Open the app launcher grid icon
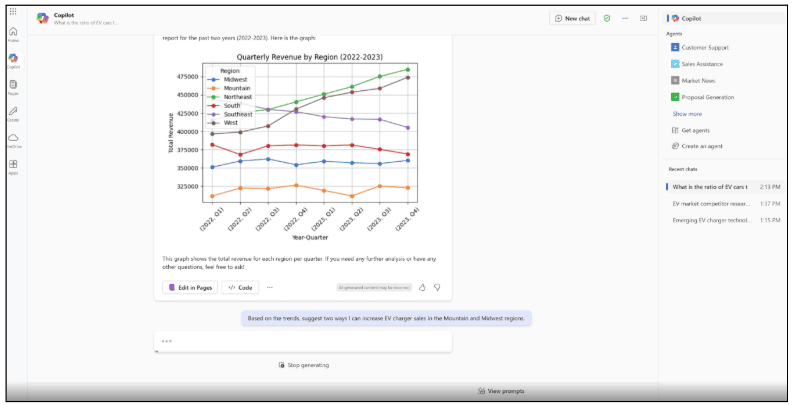The width and height of the screenshot is (794, 405). point(13,12)
